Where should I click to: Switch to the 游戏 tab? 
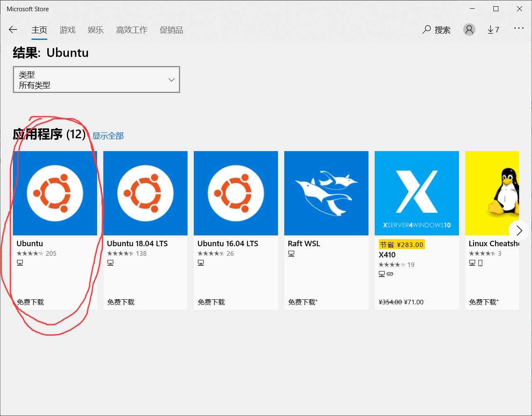[x=67, y=30]
